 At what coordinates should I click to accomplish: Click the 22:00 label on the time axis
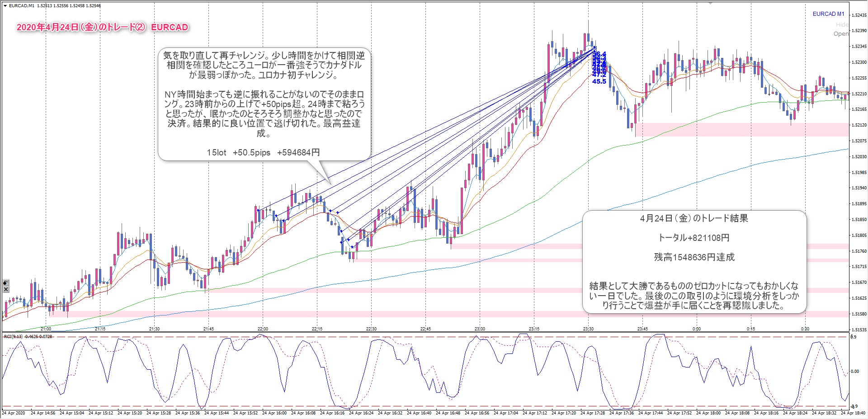pyautogui.click(x=263, y=329)
